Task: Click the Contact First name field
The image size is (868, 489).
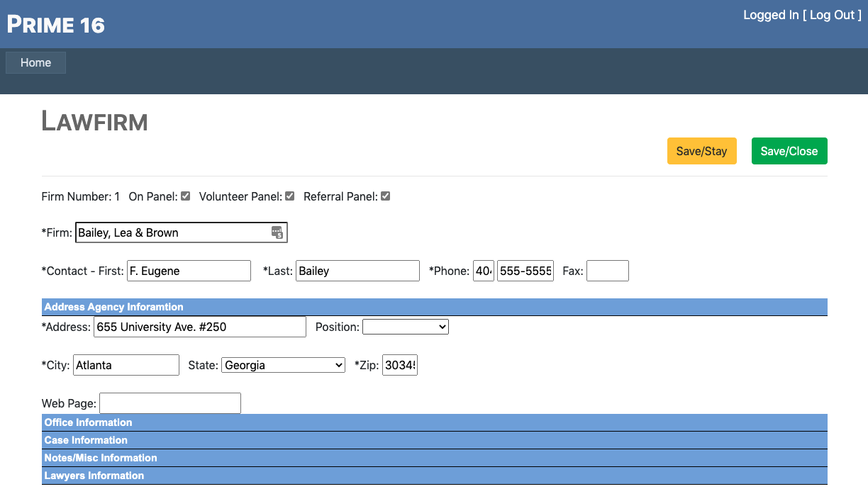Action: point(189,271)
